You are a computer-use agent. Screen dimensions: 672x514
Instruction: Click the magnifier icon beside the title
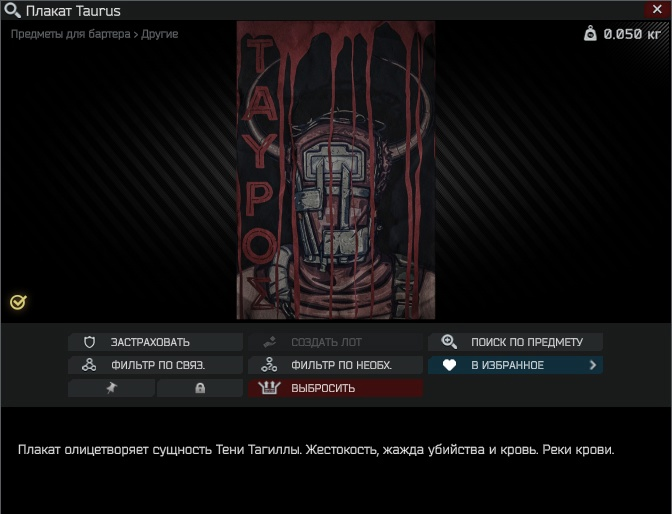click(12, 11)
